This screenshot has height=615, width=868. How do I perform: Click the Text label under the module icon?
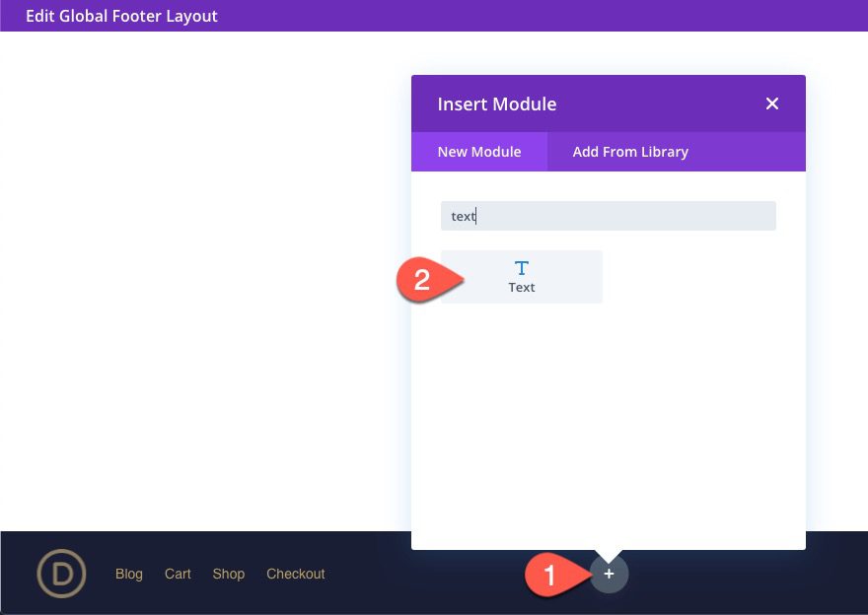point(521,287)
